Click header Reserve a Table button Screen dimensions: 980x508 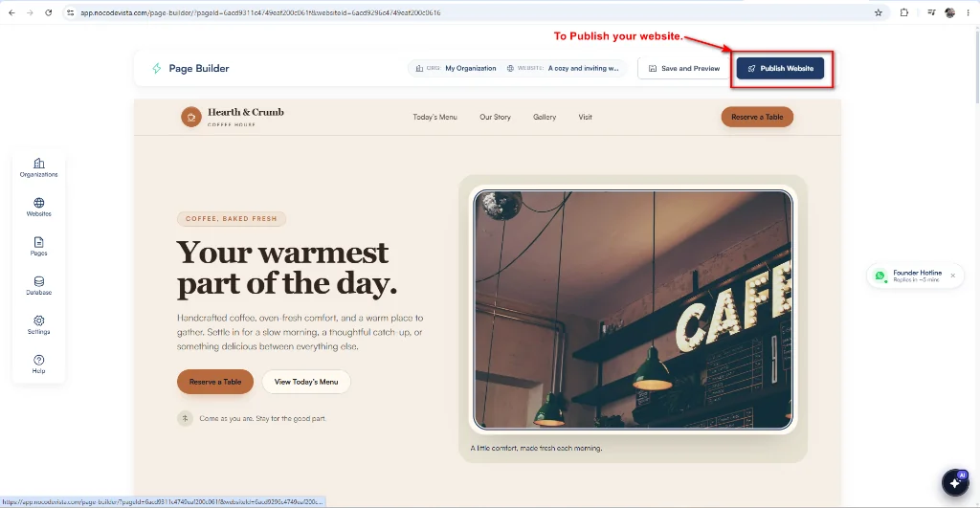pyautogui.click(x=757, y=117)
